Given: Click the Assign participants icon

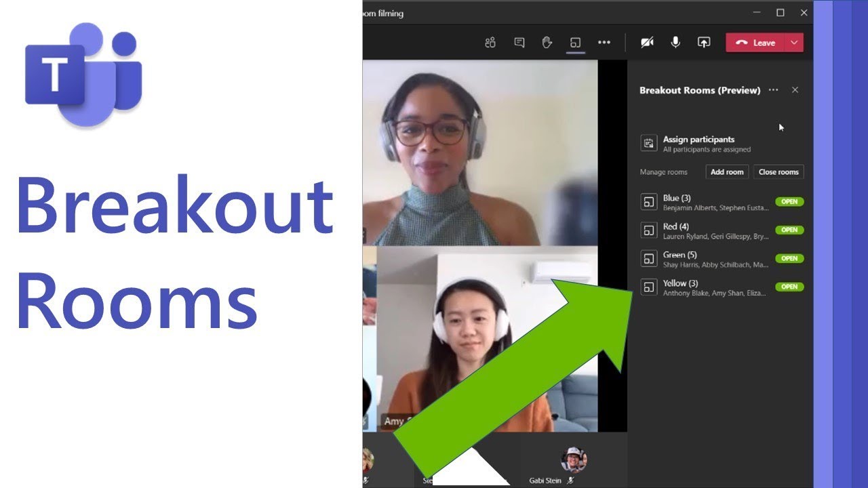Looking at the screenshot, I should point(649,143).
